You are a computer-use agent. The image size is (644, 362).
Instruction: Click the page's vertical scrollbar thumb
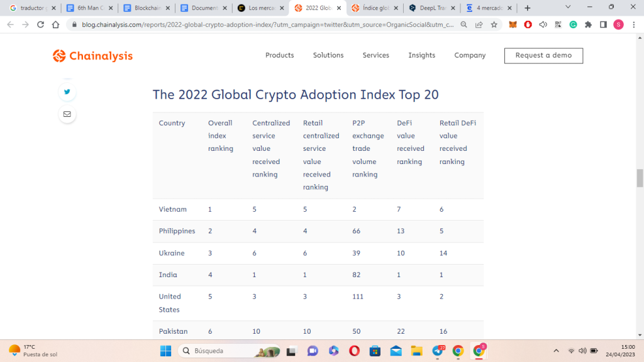[x=640, y=178]
